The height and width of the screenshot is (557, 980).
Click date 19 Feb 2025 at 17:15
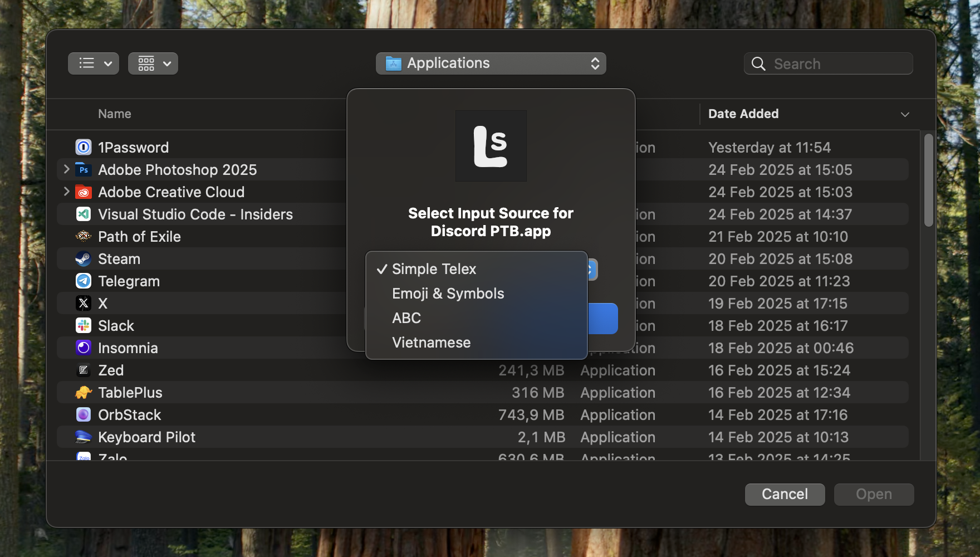[778, 304]
